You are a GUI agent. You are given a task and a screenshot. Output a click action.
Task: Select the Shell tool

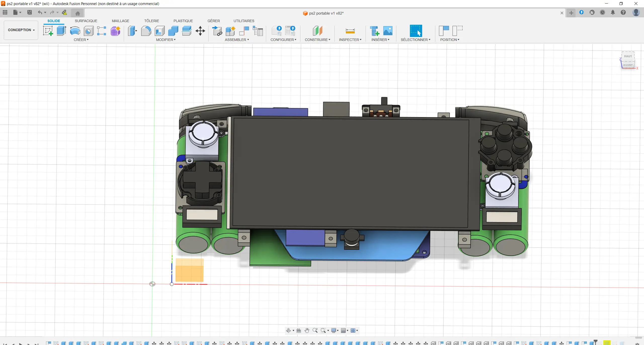(159, 31)
